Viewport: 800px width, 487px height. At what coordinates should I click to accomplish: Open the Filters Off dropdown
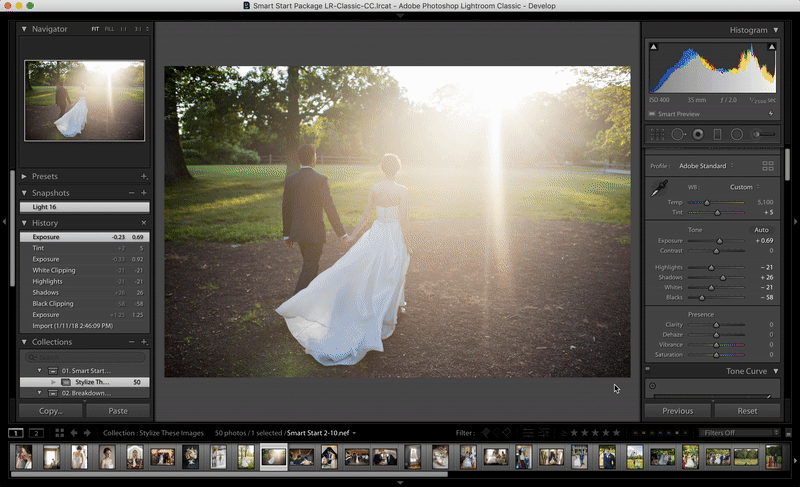click(740, 433)
